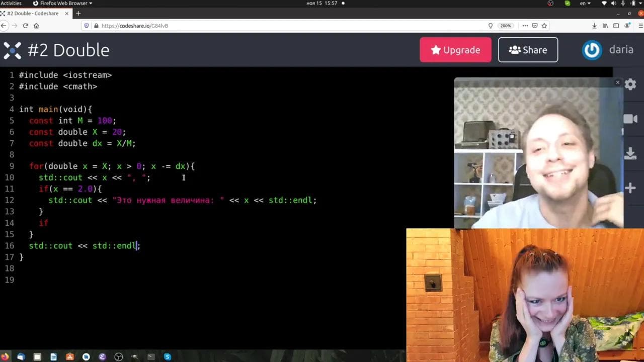Image resolution: width=644 pixels, height=362 pixels.
Task: Click the 200% zoom level control
Action: (505, 26)
